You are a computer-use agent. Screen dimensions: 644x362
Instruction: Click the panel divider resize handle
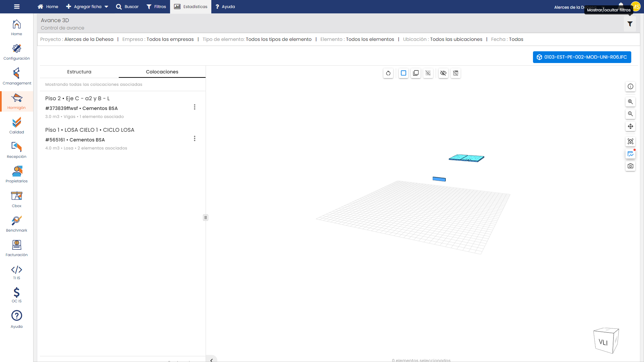[x=206, y=218]
